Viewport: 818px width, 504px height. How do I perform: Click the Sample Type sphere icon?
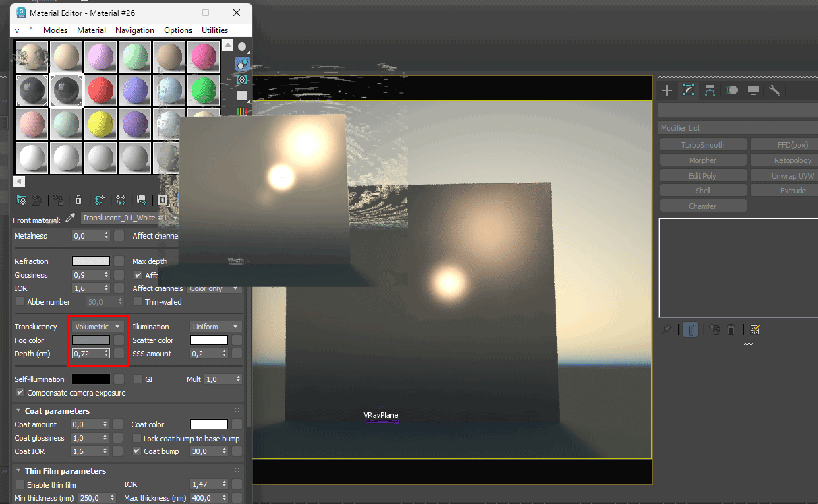242,47
